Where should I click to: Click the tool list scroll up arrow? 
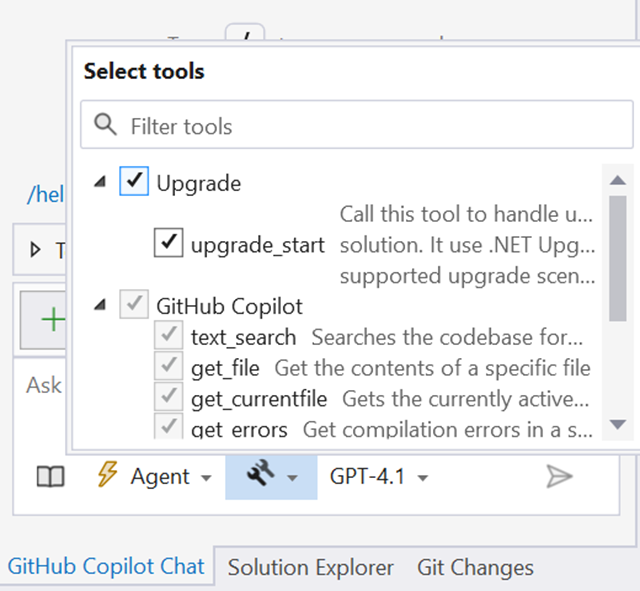(x=618, y=180)
